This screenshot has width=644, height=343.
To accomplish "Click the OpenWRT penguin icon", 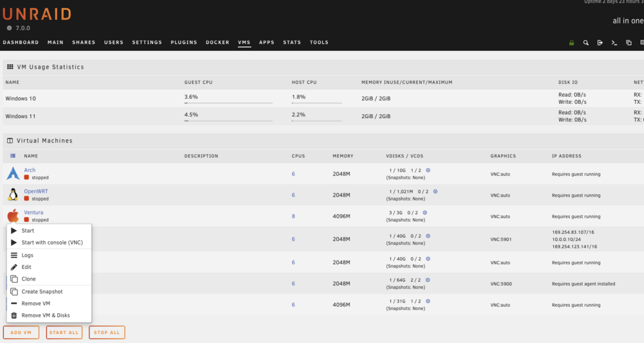I will [13, 195].
